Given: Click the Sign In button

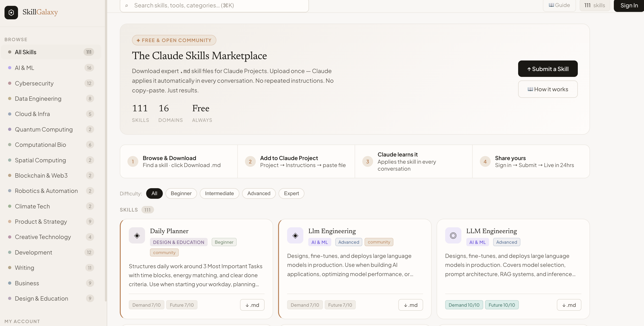Looking at the screenshot, I should pyautogui.click(x=629, y=5).
